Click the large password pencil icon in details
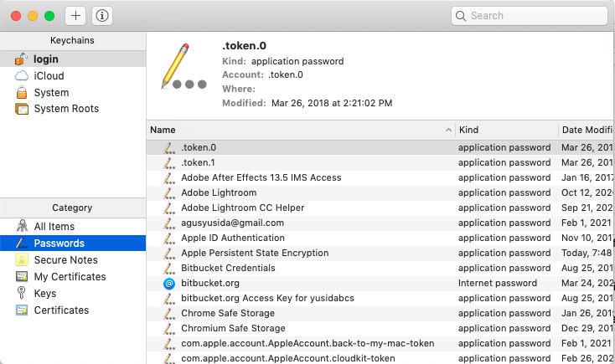 click(183, 66)
